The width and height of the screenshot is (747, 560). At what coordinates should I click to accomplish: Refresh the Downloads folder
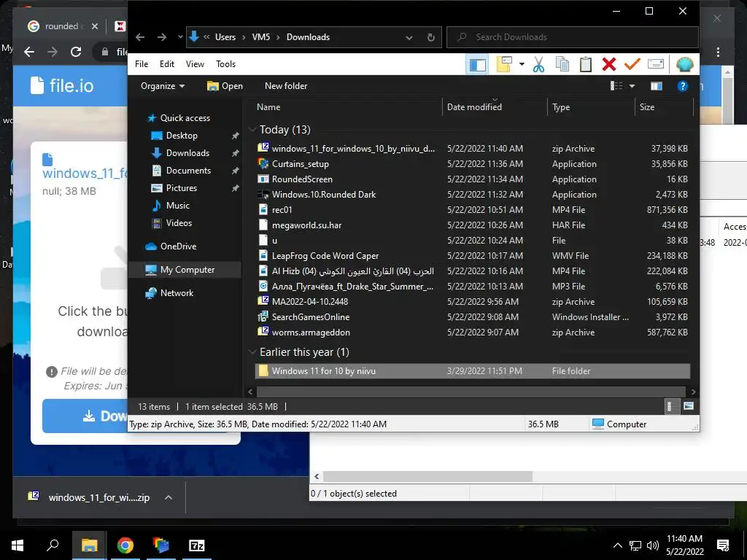[430, 38]
